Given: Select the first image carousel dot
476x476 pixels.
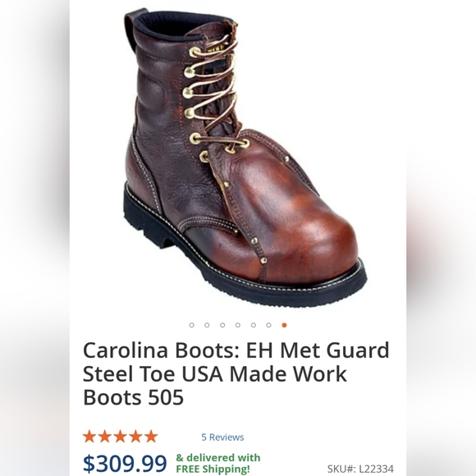Looking at the screenshot, I should (x=191, y=325).
